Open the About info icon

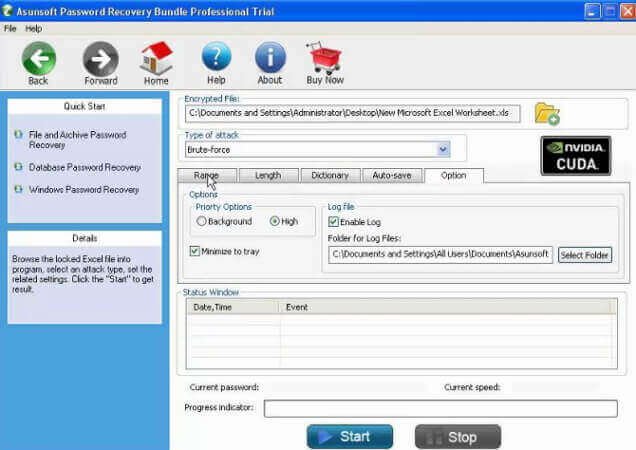click(270, 58)
